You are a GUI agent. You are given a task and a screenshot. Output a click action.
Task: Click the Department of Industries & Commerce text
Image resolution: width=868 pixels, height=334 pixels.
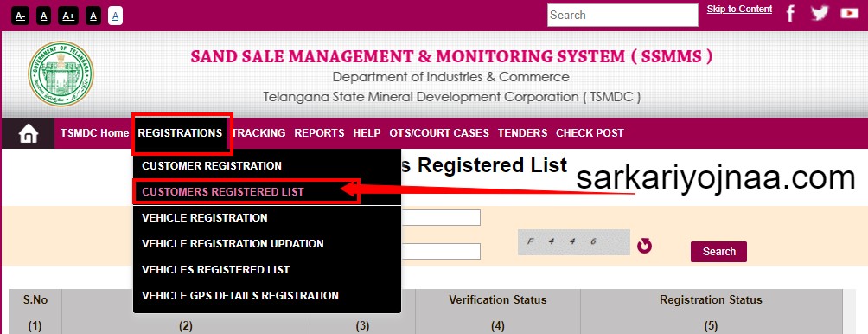click(450, 77)
